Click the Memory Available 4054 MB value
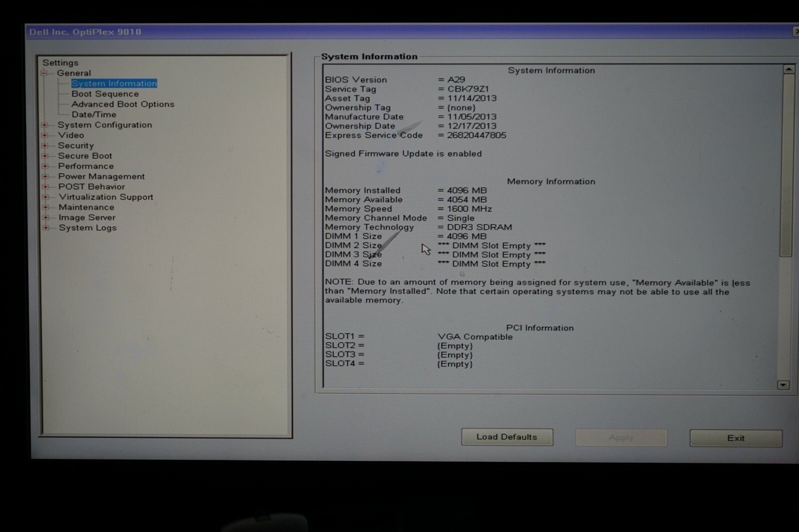Screen dimensions: 799x532 click(x=466, y=200)
